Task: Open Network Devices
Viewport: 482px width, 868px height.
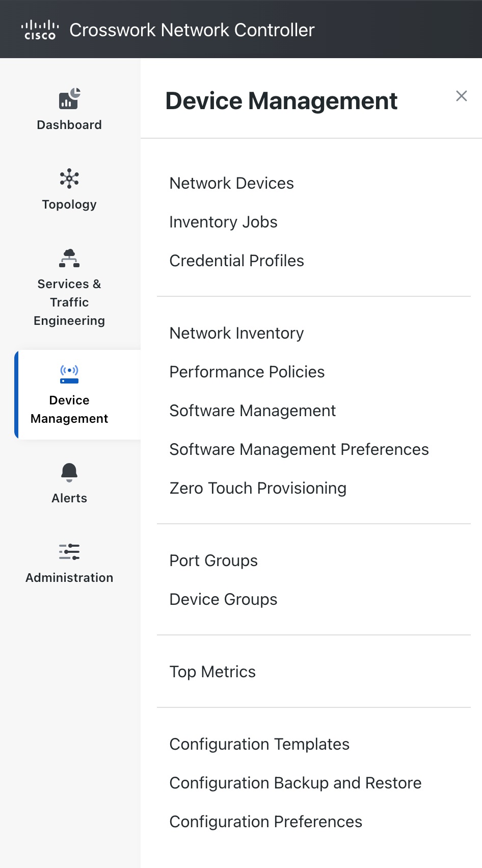Action: [x=231, y=183]
